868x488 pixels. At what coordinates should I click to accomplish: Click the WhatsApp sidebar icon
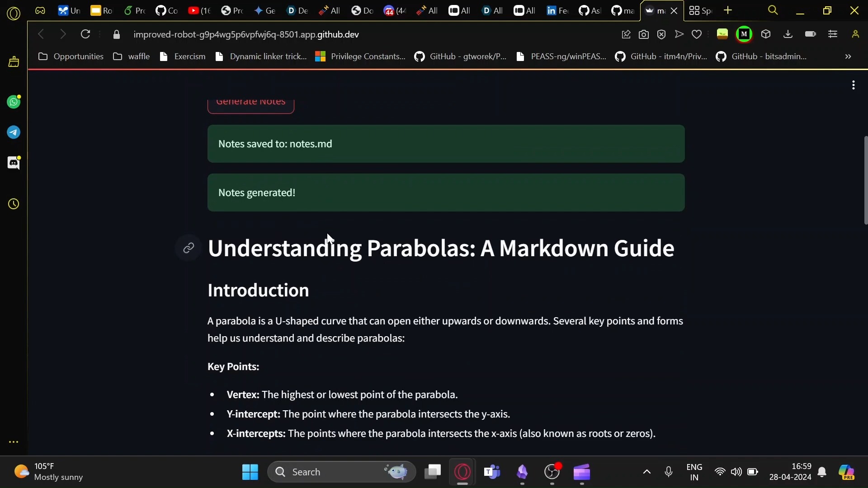(14, 102)
